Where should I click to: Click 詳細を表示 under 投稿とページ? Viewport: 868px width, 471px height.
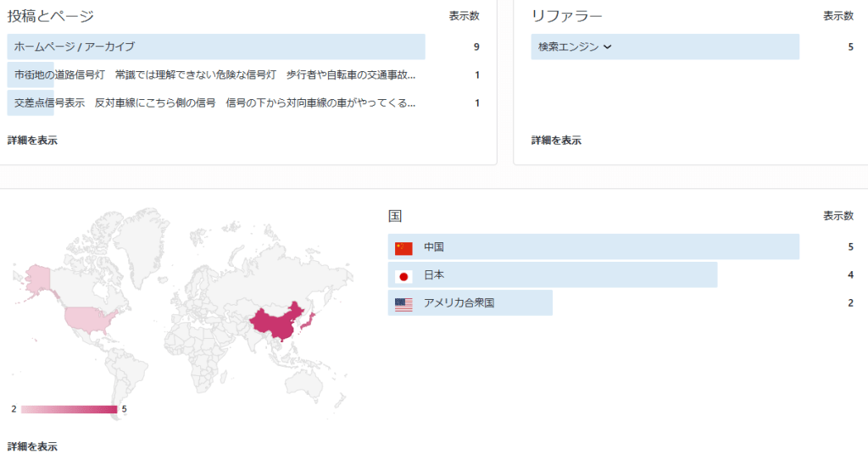[x=32, y=141]
